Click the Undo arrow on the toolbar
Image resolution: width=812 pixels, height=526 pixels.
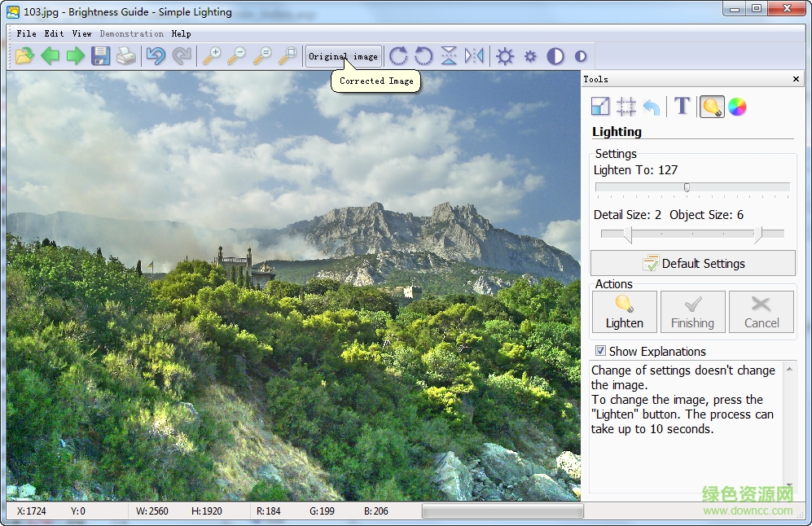156,55
